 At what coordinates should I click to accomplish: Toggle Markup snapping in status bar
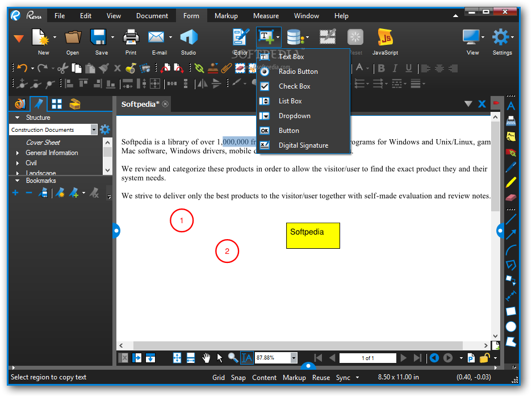294,378
